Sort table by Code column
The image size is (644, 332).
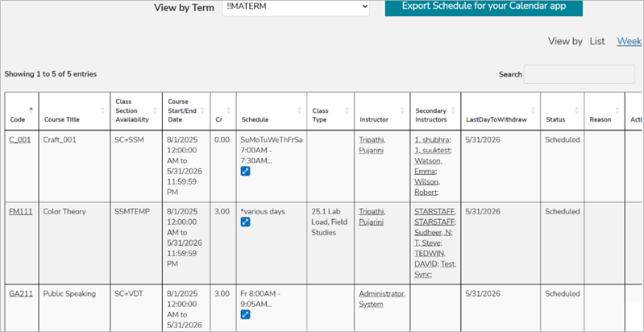coord(18,119)
